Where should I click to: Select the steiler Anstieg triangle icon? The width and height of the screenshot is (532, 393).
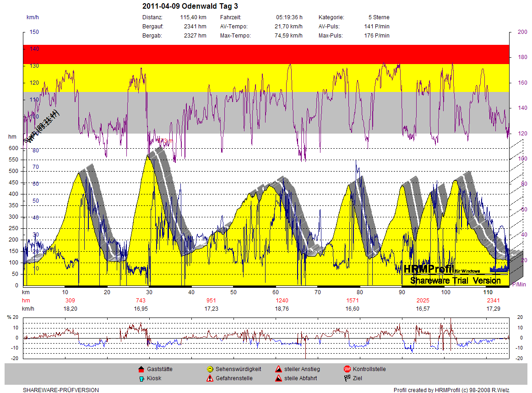click(x=278, y=369)
